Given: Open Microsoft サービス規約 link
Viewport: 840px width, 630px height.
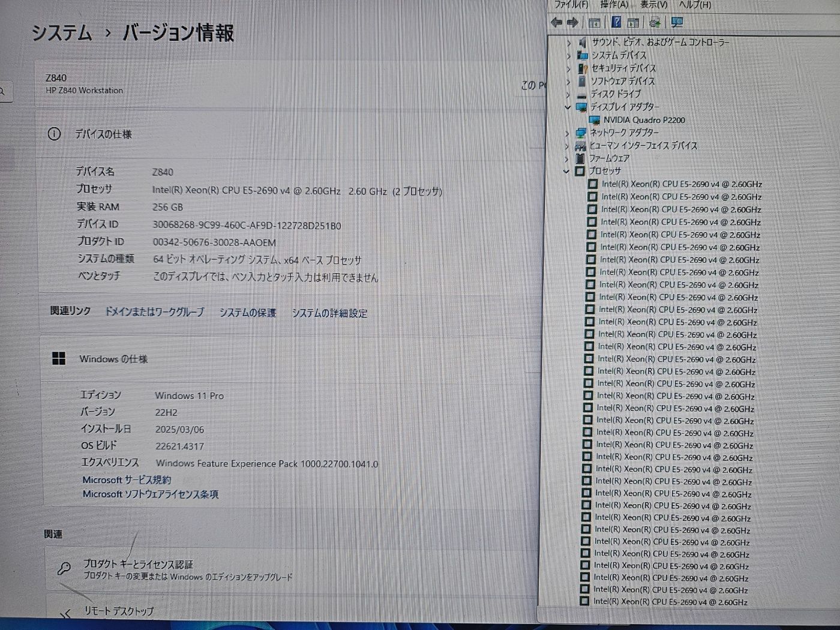Looking at the screenshot, I should (127, 480).
